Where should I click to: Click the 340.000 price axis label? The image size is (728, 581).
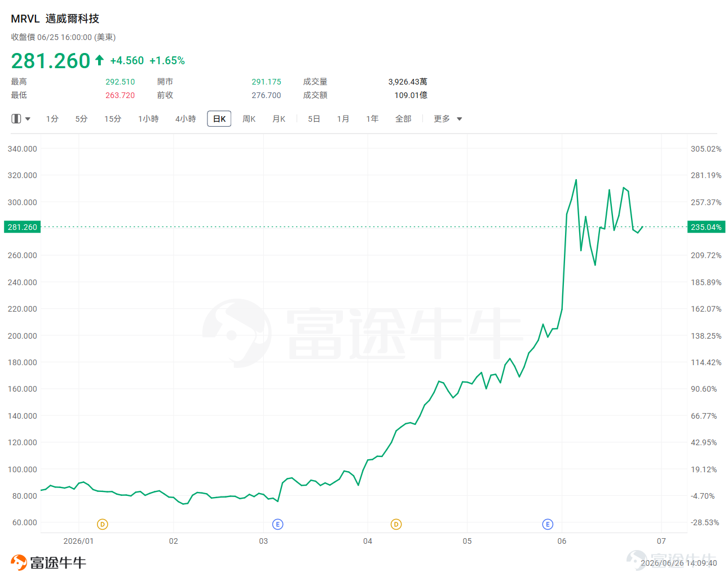click(x=23, y=149)
